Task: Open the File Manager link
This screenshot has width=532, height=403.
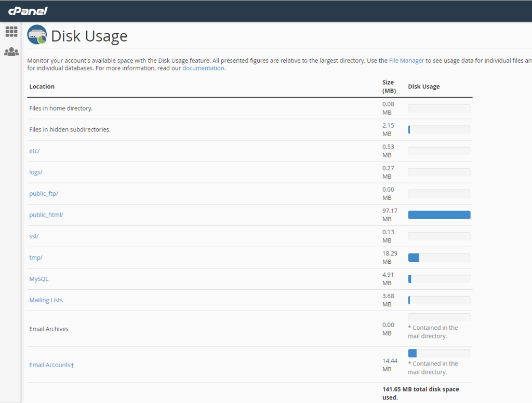Action: [406, 61]
